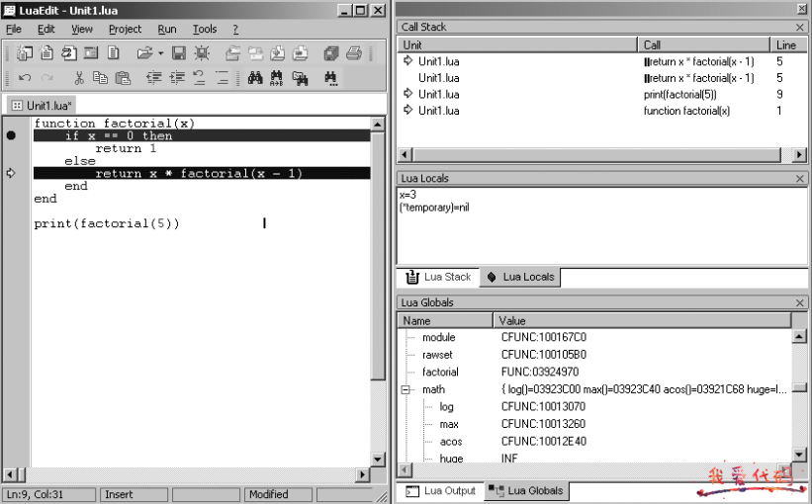This screenshot has width=812, height=504.
Task: Open the Tools menu
Action: point(205,29)
